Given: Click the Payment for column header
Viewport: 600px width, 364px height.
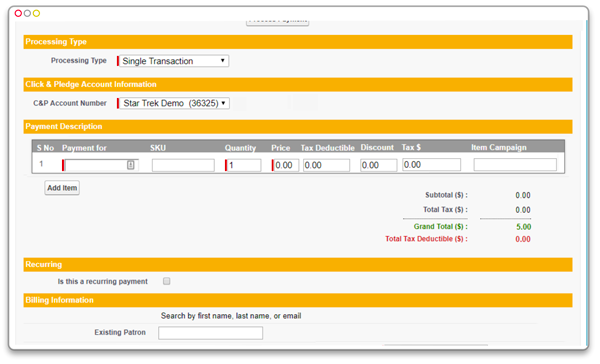Looking at the screenshot, I should click(84, 148).
